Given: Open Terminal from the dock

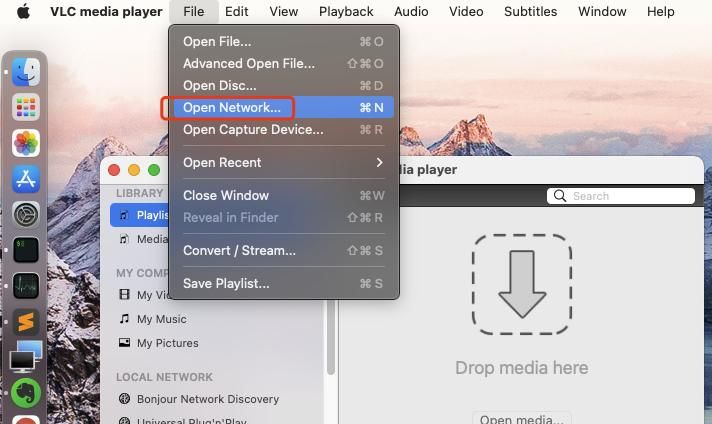Looking at the screenshot, I should (x=26, y=250).
